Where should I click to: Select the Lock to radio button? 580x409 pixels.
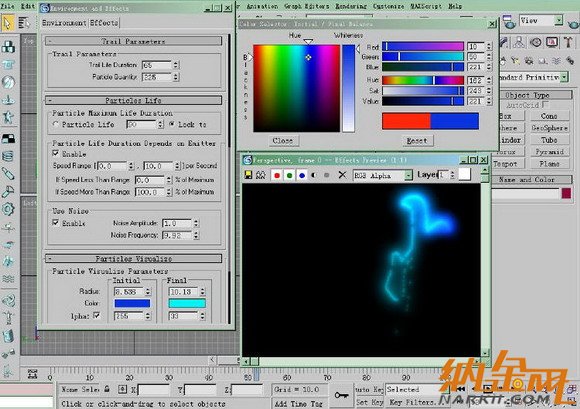[x=172, y=124]
